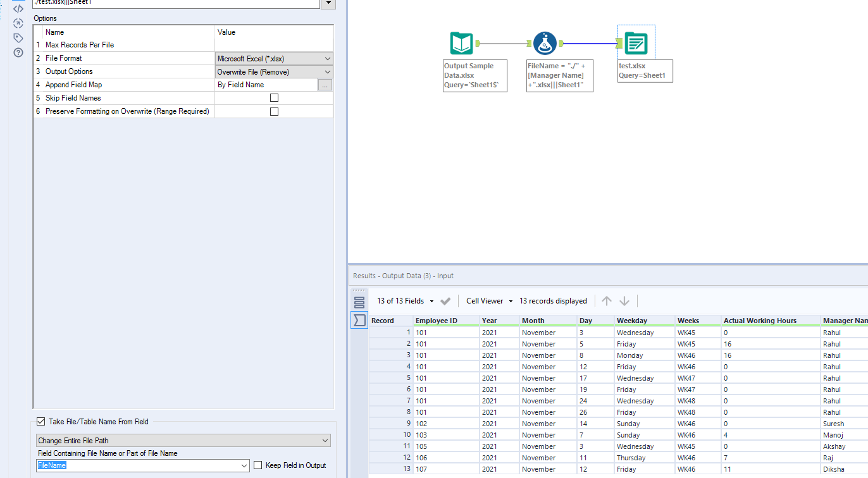Select the Input Data tool on canvas

pos(461,44)
